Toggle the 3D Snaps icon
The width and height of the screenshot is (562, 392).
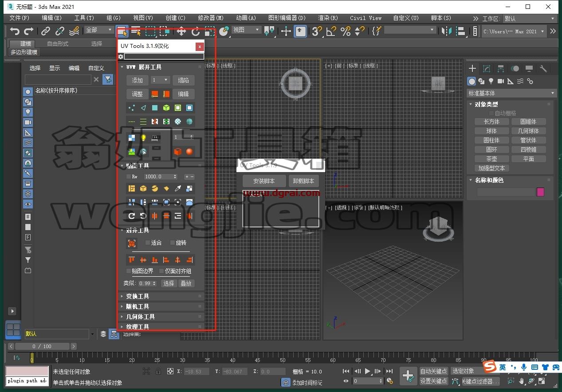pos(317,31)
